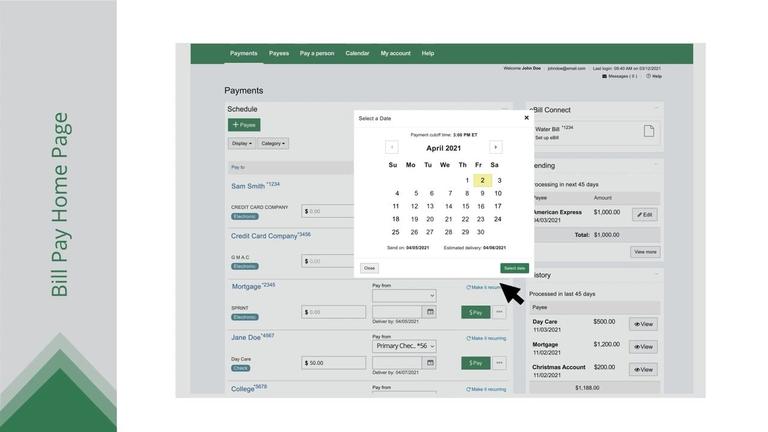Add a new payee with + Payee
The width and height of the screenshot is (768, 432).
click(244, 125)
